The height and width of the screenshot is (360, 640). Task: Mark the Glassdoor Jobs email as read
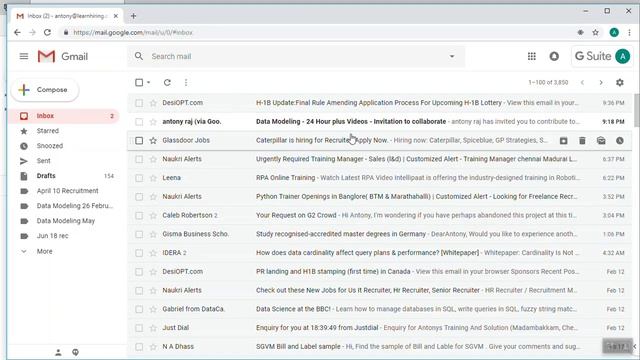(601, 140)
